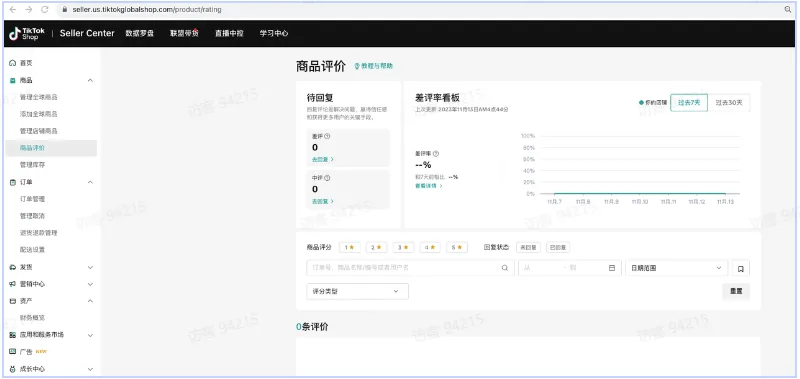Screen dimensions: 800x379
Task: Click Seller Center title in header
Action: coord(87,33)
